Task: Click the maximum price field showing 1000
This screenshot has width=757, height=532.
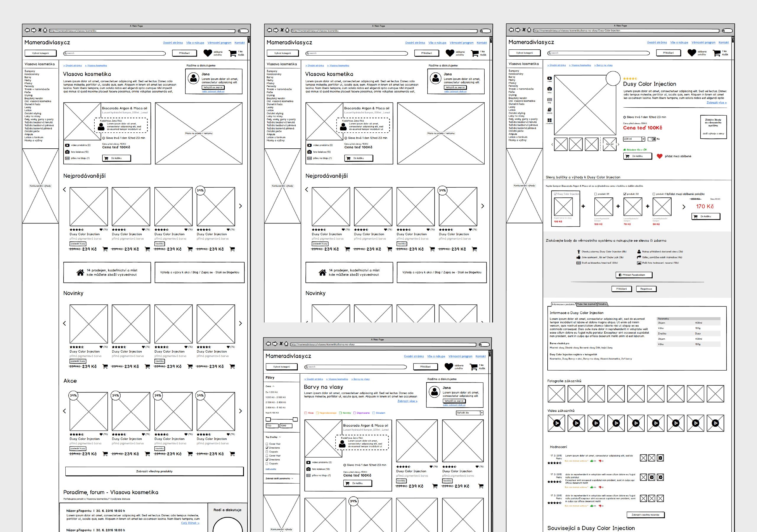Action: coord(286,426)
